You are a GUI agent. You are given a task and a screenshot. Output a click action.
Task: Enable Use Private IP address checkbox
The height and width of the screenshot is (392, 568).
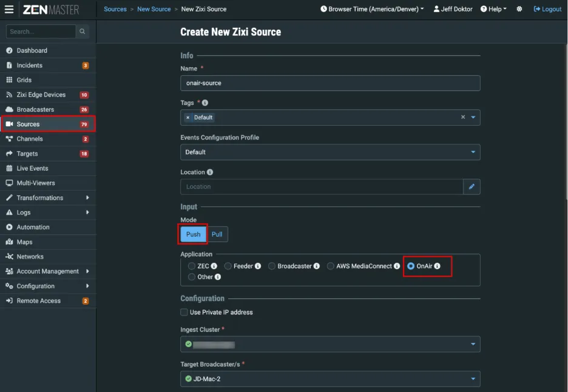click(x=184, y=313)
